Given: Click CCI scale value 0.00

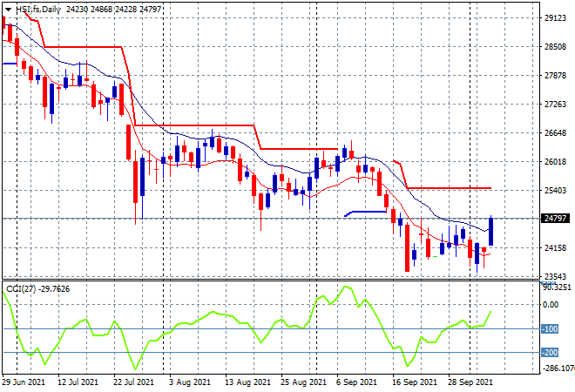Looking at the screenshot, I should pos(551,305).
